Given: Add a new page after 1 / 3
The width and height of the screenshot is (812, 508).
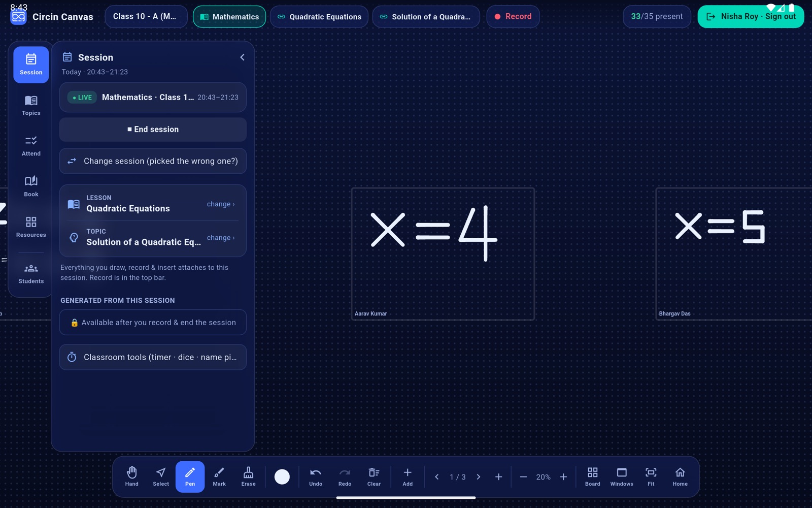Looking at the screenshot, I should (499, 477).
